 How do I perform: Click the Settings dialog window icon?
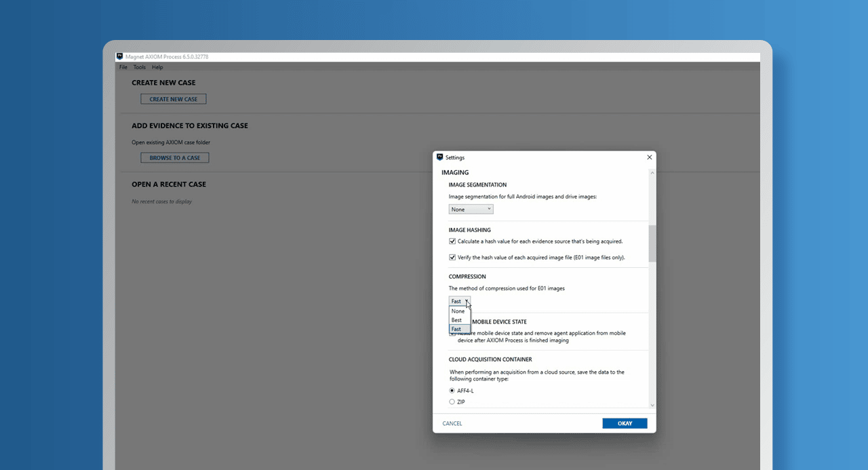439,157
